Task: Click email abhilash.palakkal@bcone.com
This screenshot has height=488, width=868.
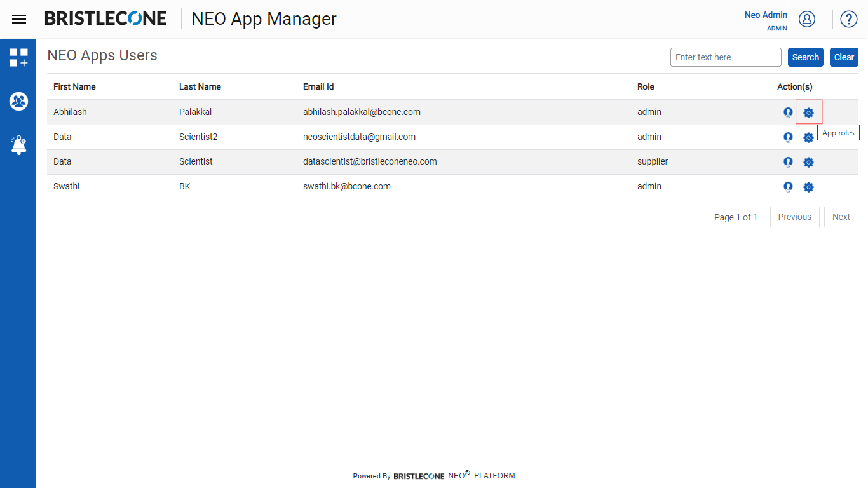Action: [362, 112]
